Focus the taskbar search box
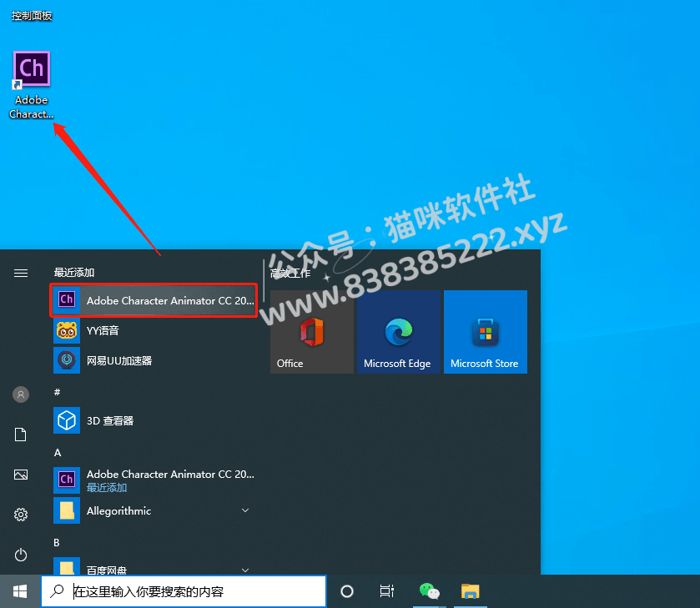The image size is (700, 608). tap(184, 591)
